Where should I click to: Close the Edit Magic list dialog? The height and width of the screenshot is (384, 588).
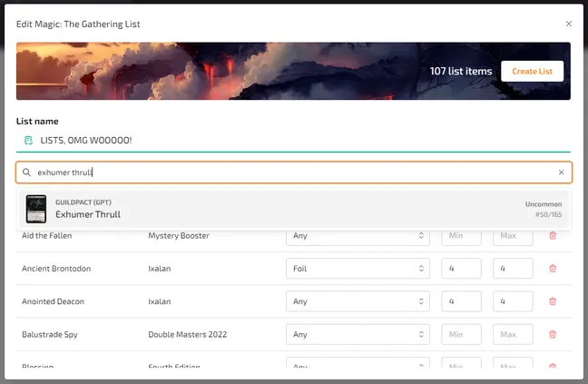(x=569, y=24)
